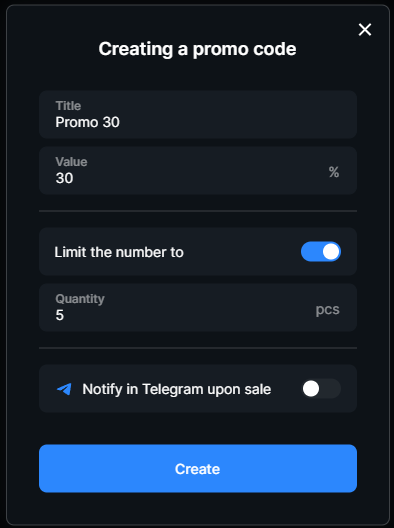Viewport: 394px width, 528px height.
Task: Click the Quantity field label
Action: [80, 299]
